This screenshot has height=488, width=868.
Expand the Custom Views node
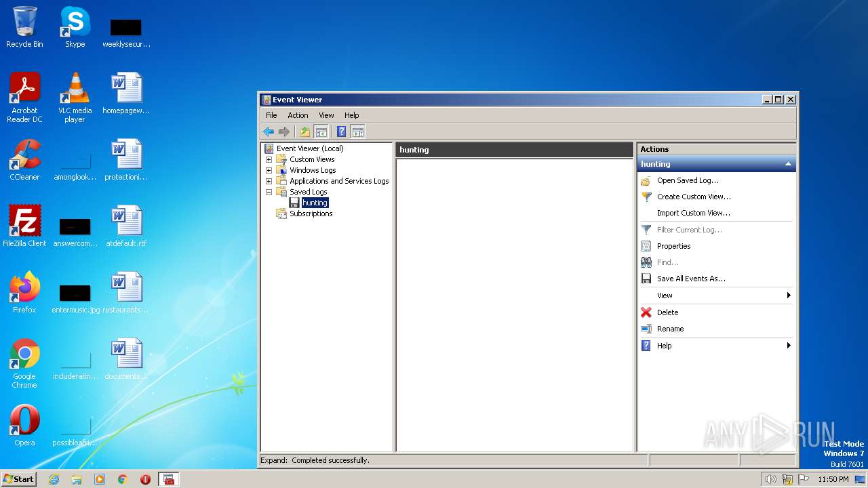(269, 159)
